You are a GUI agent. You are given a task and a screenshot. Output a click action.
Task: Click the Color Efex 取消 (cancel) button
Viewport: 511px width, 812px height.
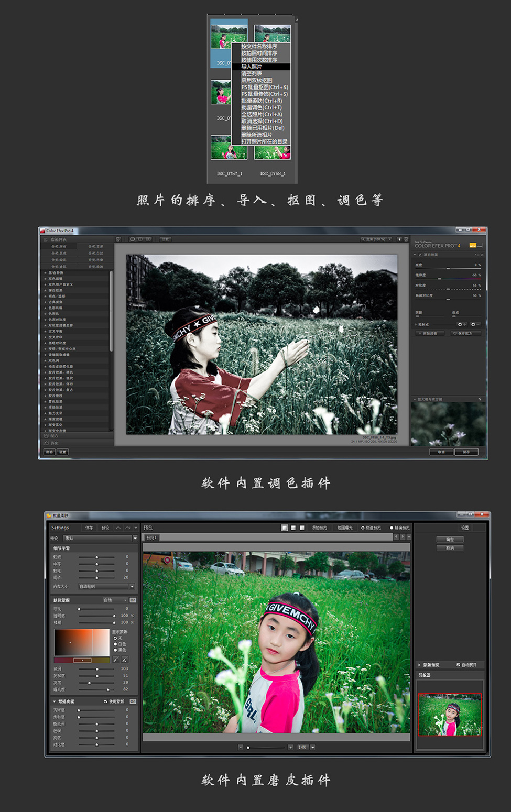pos(441,452)
